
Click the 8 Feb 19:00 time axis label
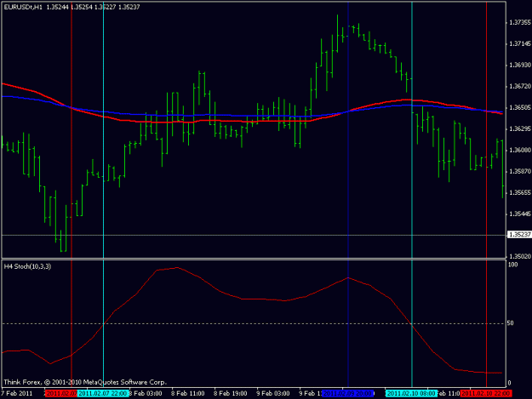(231, 394)
